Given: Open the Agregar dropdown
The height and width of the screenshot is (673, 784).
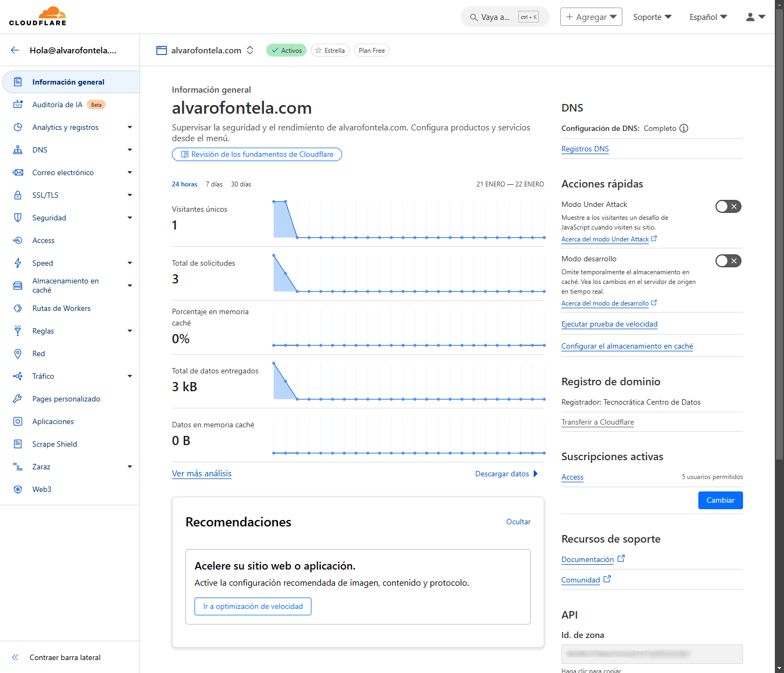Looking at the screenshot, I should (591, 17).
